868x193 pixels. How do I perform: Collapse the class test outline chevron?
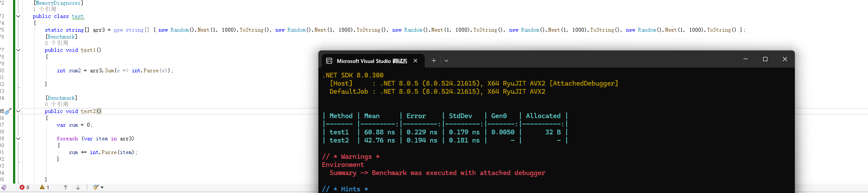point(18,16)
